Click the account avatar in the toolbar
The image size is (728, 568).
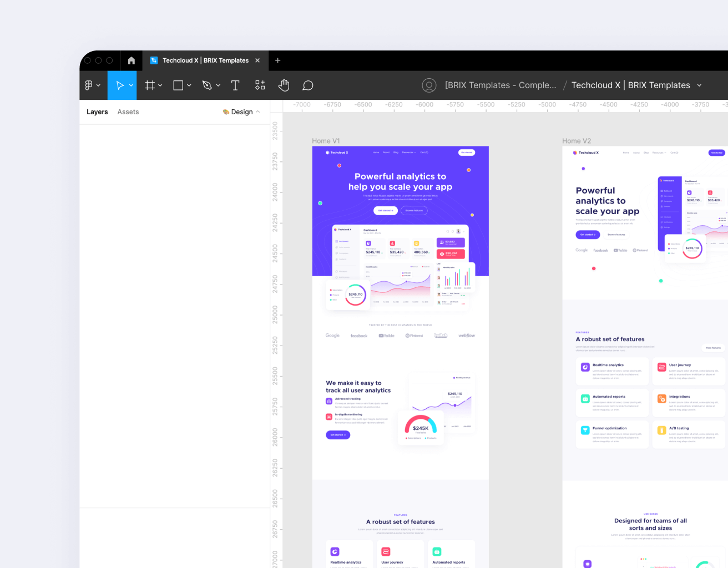pyautogui.click(x=429, y=85)
